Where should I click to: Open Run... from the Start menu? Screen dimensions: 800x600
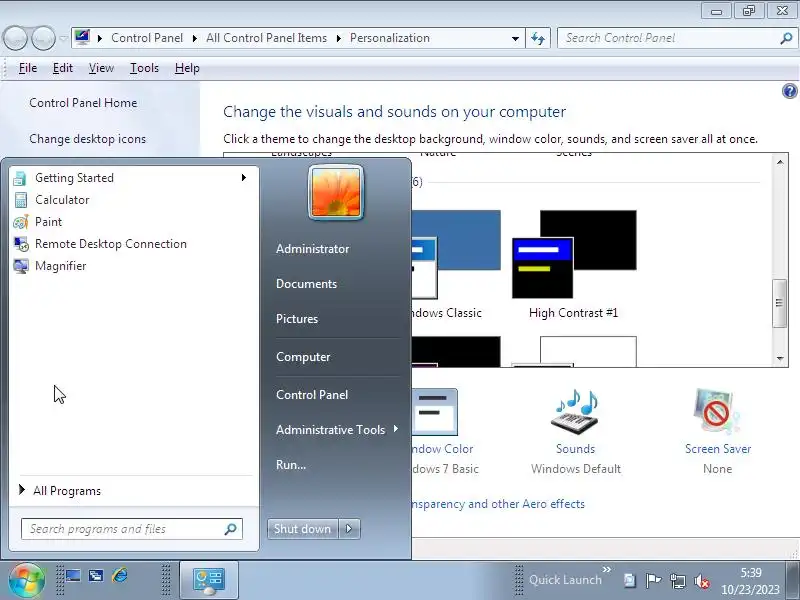coord(291,465)
